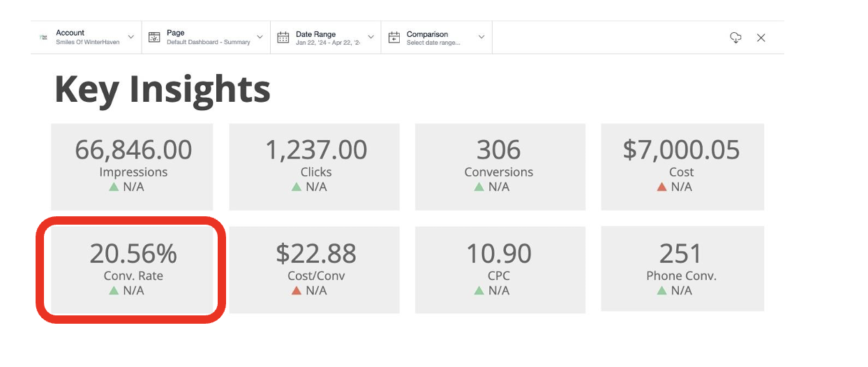Expand the Account dropdown chevron
The width and height of the screenshot is (868, 367).
tap(130, 37)
